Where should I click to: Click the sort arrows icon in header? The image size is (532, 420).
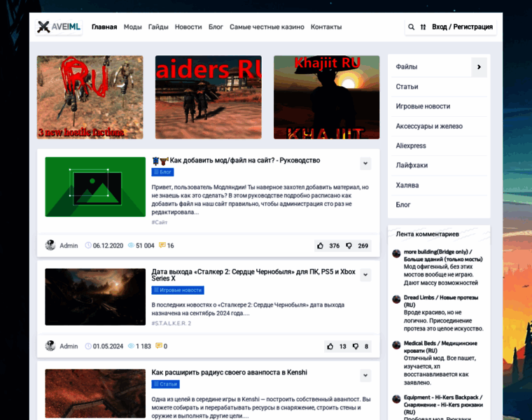tap(423, 27)
